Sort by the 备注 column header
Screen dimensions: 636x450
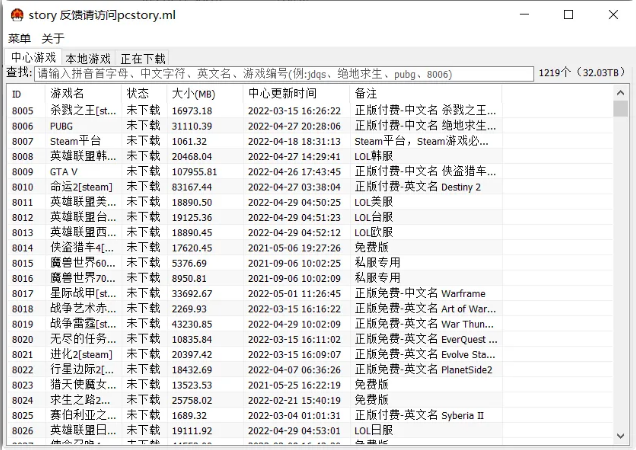pos(366,93)
